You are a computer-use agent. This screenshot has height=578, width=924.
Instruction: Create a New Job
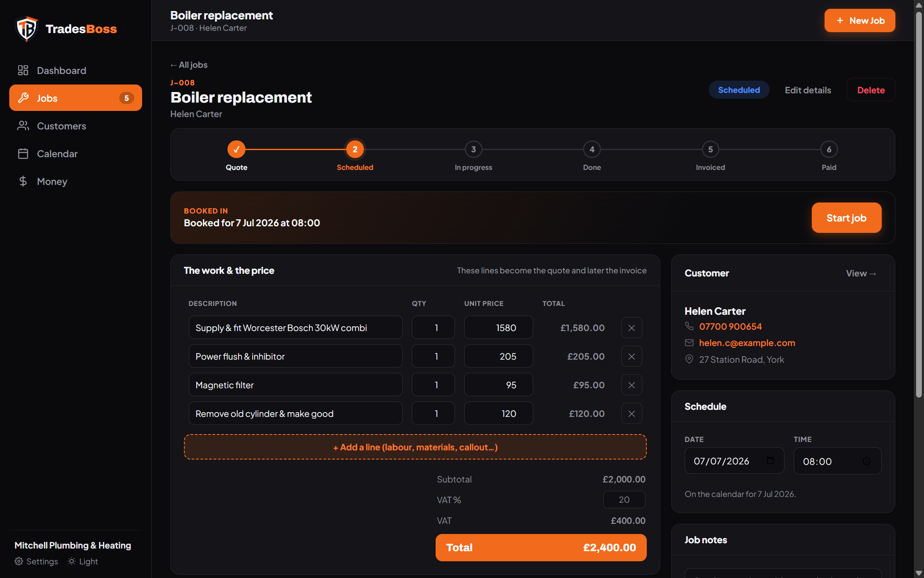(859, 21)
